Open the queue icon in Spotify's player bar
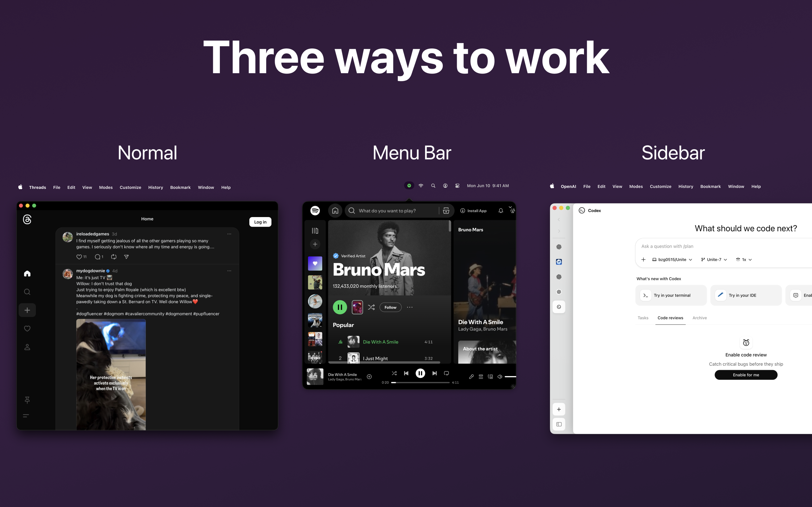Viewport: 812px width, 507px height. point(481,377)
